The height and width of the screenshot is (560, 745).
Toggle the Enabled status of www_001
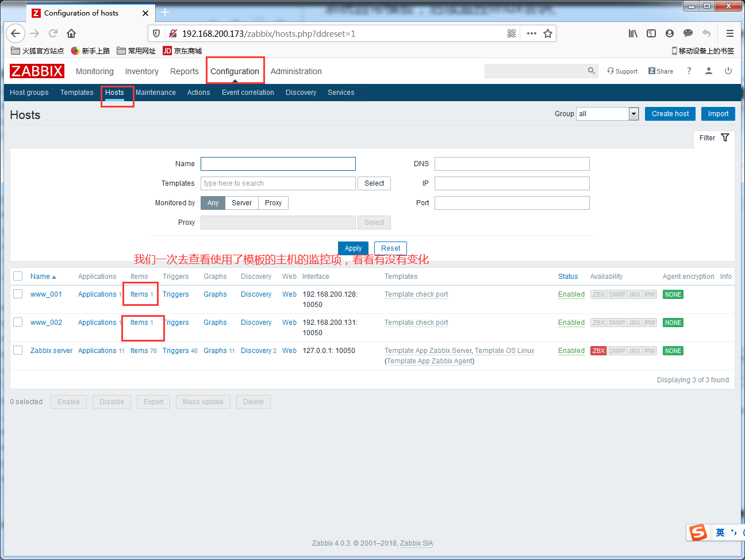(571, 294)
